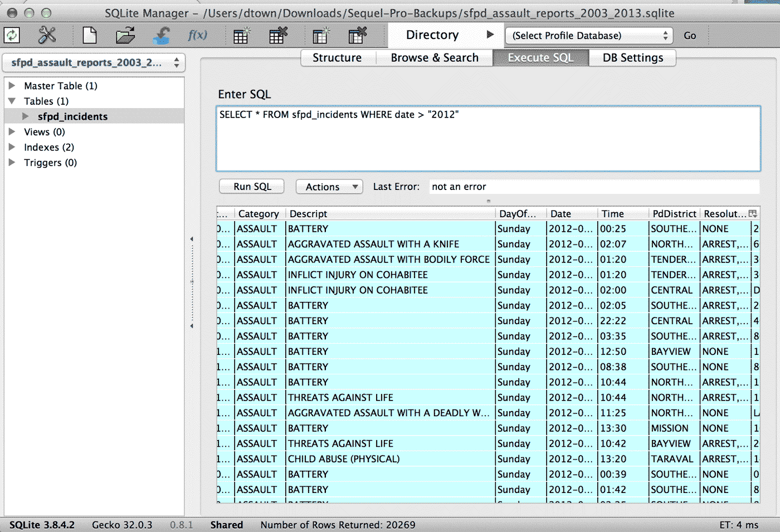The image size is (780, 532).
Task: Open the sfpd_assault_reports database selector
Action: pyautogui.click(x=94, y=62)
